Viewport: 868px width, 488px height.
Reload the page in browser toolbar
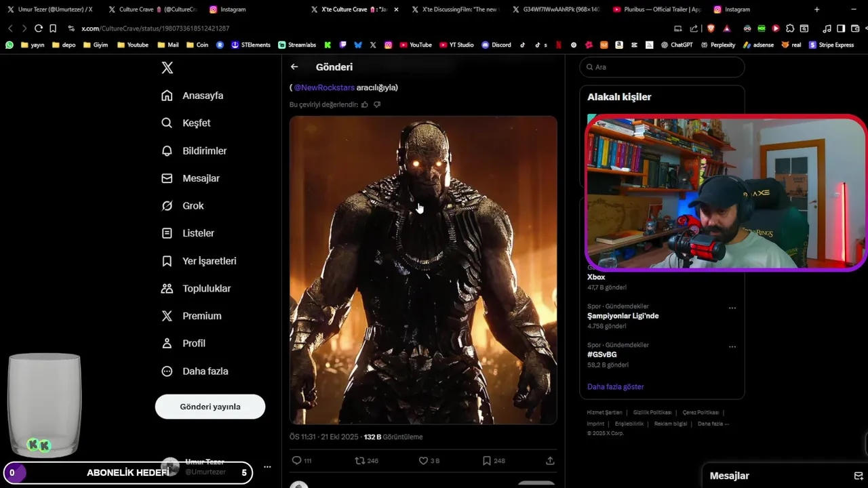click(x=39, y=28)
